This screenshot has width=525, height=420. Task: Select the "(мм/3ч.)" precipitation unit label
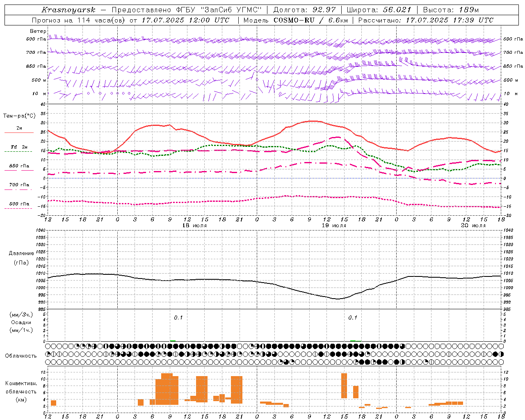[21, 315]
